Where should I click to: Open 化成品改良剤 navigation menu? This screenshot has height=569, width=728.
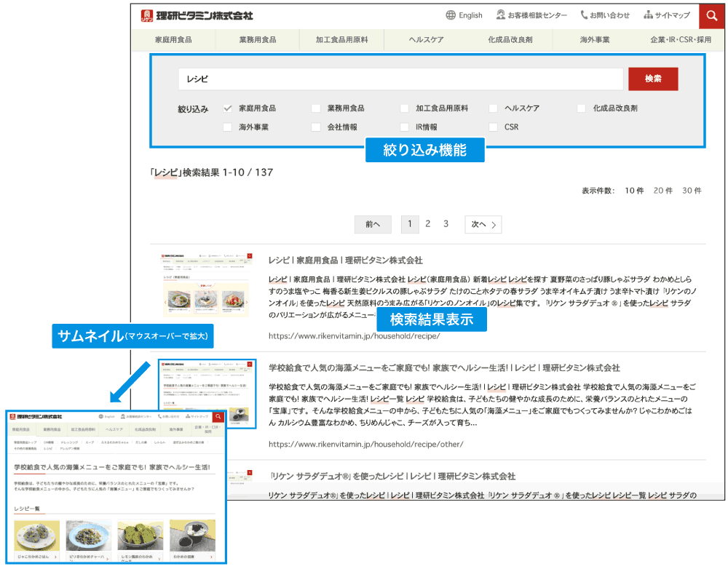[x=510, y=40]
